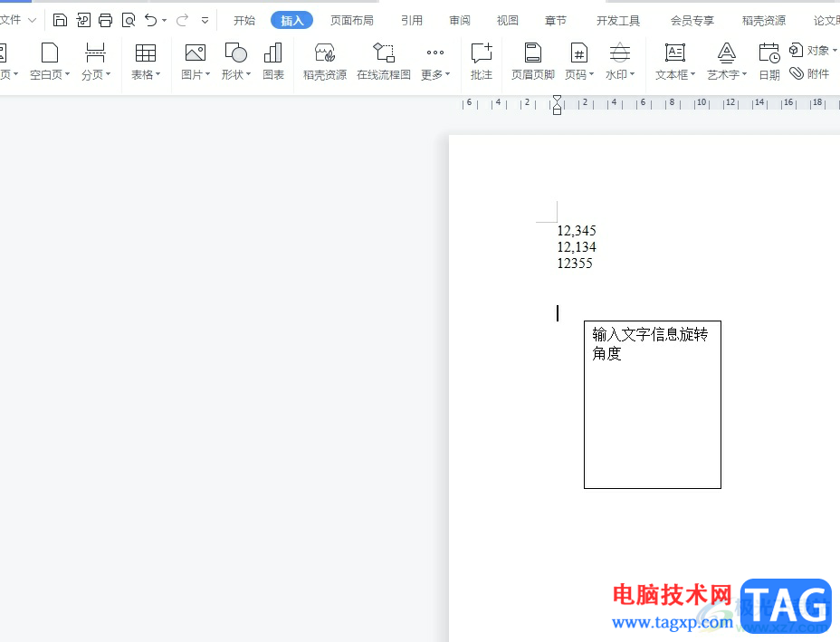Switch to the 页面布局 tab

pos(352,20)
